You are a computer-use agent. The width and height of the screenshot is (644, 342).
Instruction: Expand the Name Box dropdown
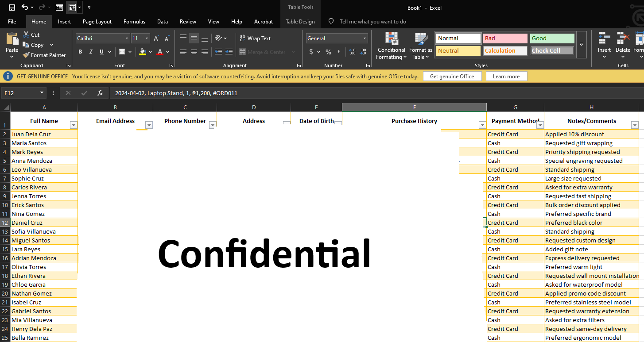click(43, 93)
